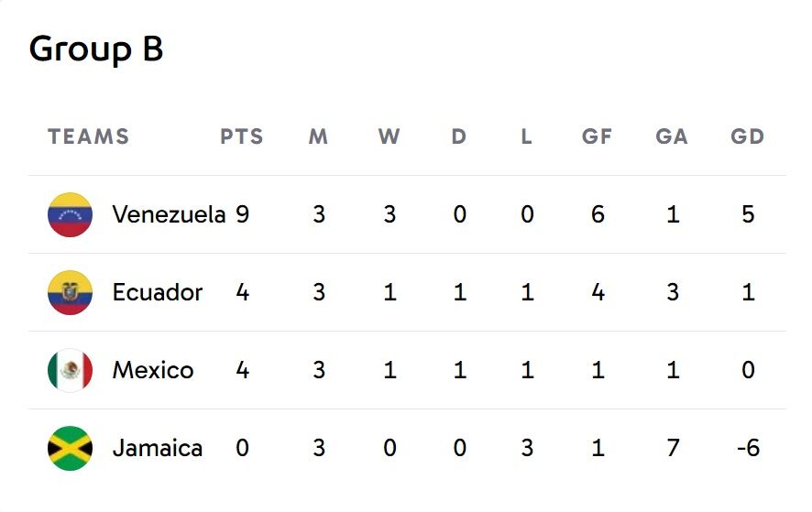Viewport: 812px width, 512px height.
Task: Select the Jamaica team name
Action: tap(157, 448)
